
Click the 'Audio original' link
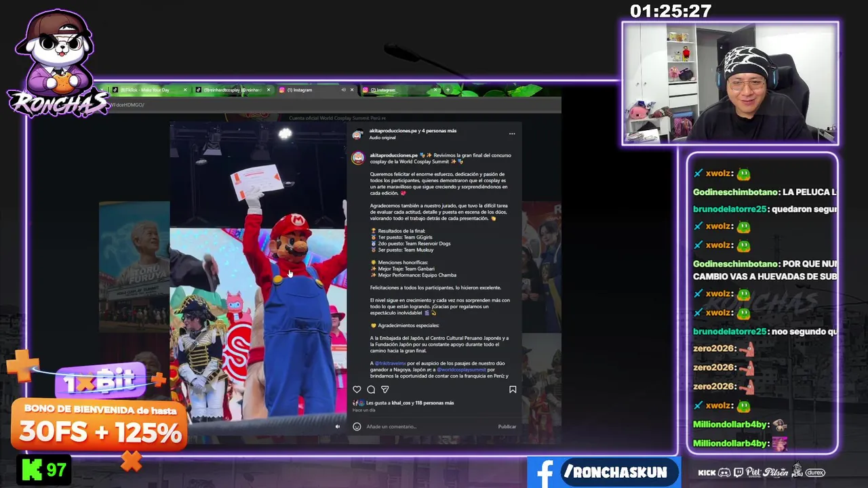click(x=382, y=138)
